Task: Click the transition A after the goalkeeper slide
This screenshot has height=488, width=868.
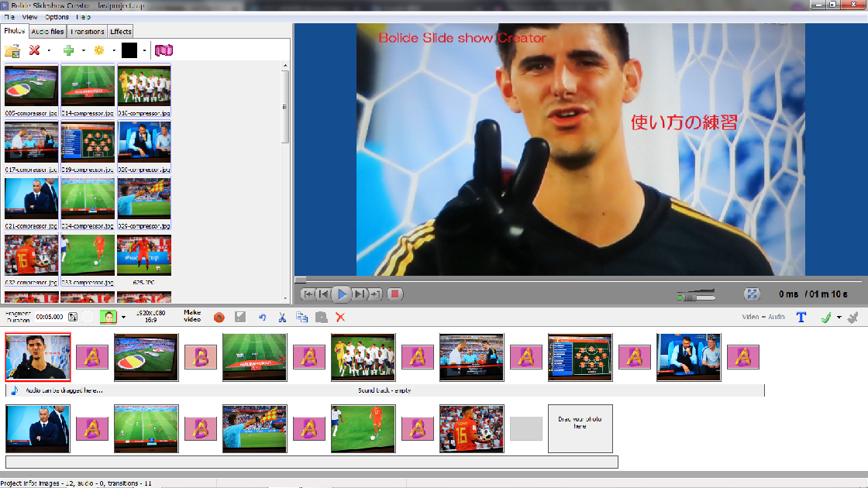Action: [92, 357]
